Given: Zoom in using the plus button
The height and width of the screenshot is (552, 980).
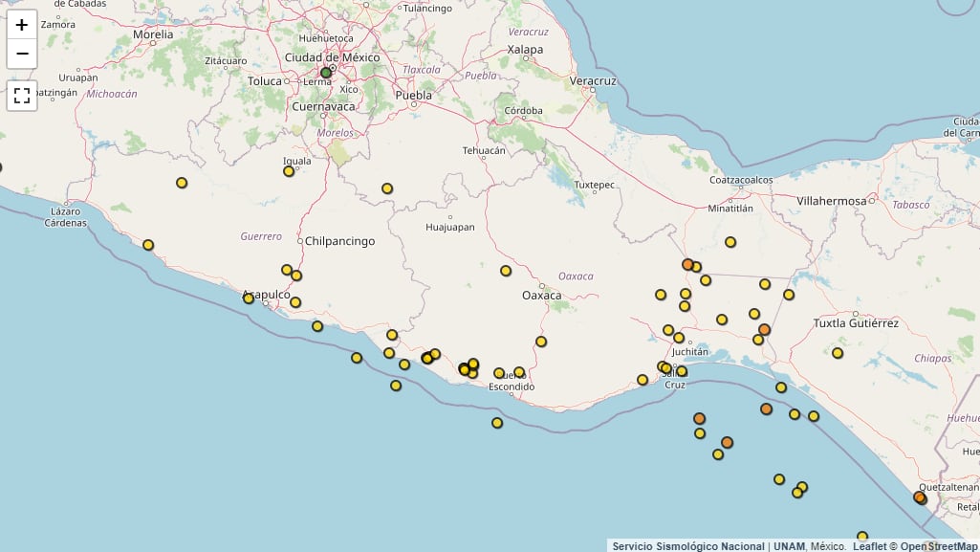Looking at the screenshot, I should click(21, 25).
